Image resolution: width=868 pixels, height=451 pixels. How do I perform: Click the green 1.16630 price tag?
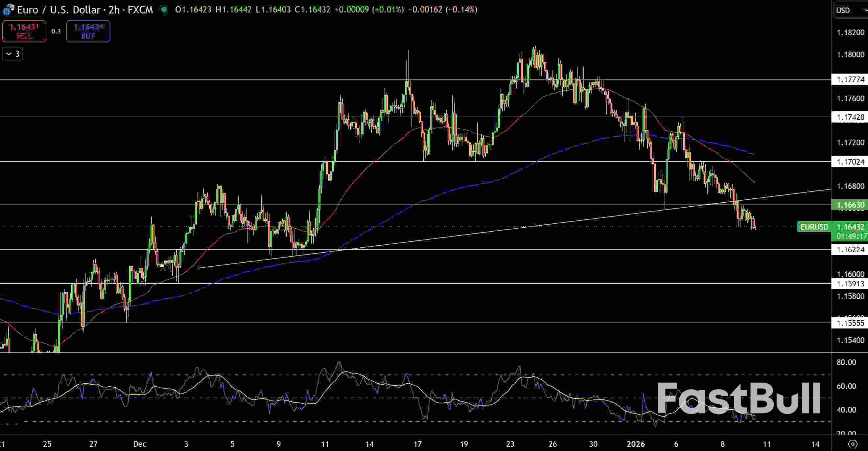851,205
